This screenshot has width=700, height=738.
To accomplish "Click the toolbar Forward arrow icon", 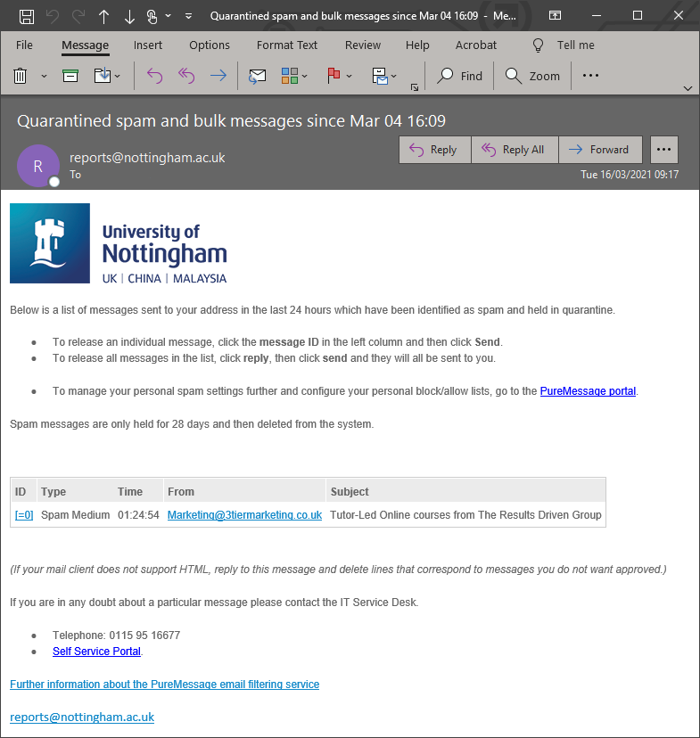I will click(218, 76).
